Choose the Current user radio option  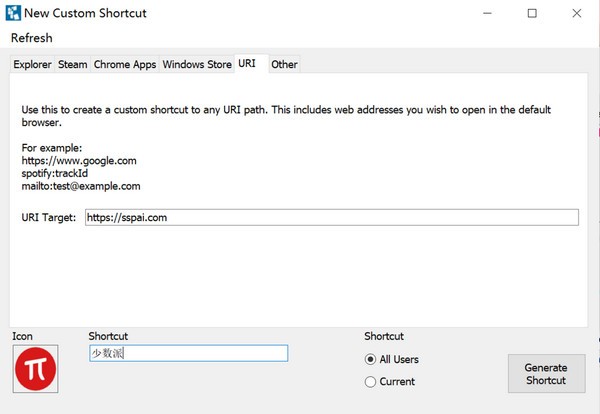point(371,381)
